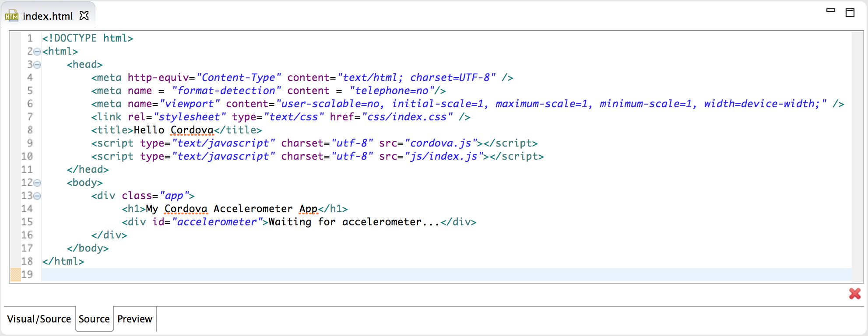
Task: Collapse the div class app fold marker
Action: click(37, 196)
